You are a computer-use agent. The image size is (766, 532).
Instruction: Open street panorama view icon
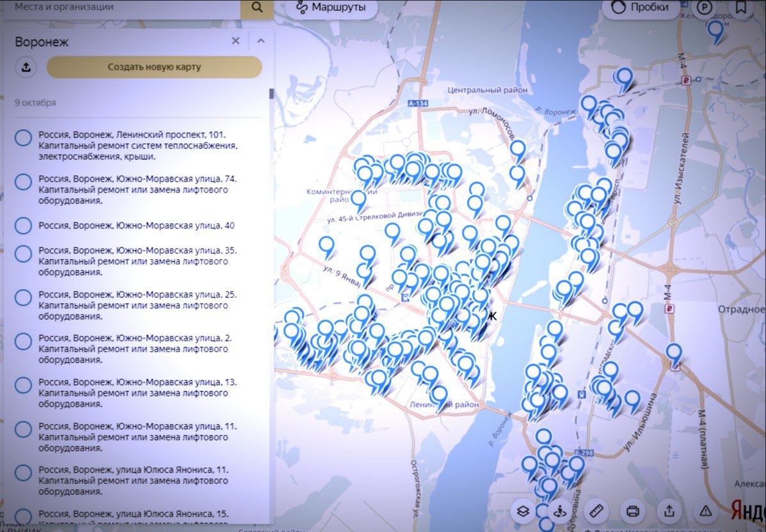point(560,511)
